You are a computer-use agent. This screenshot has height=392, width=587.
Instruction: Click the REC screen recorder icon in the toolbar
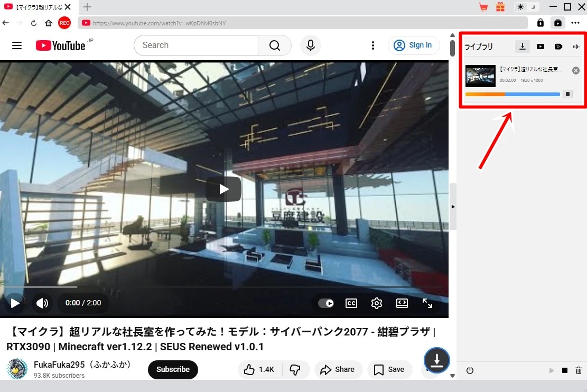64,23
